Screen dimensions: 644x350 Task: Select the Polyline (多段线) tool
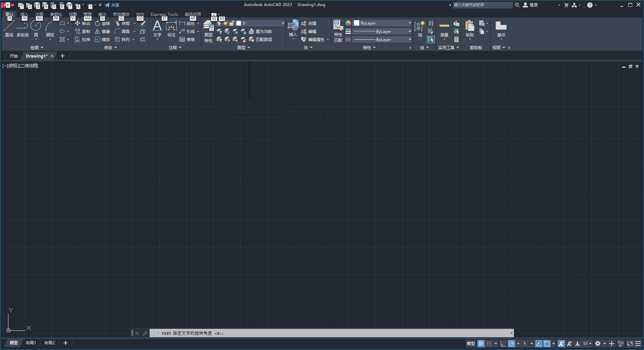(23, 28)
